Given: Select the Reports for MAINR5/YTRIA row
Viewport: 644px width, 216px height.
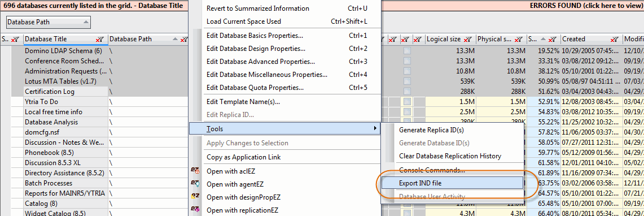Looking at the screenshot, I should coord(65,193).
